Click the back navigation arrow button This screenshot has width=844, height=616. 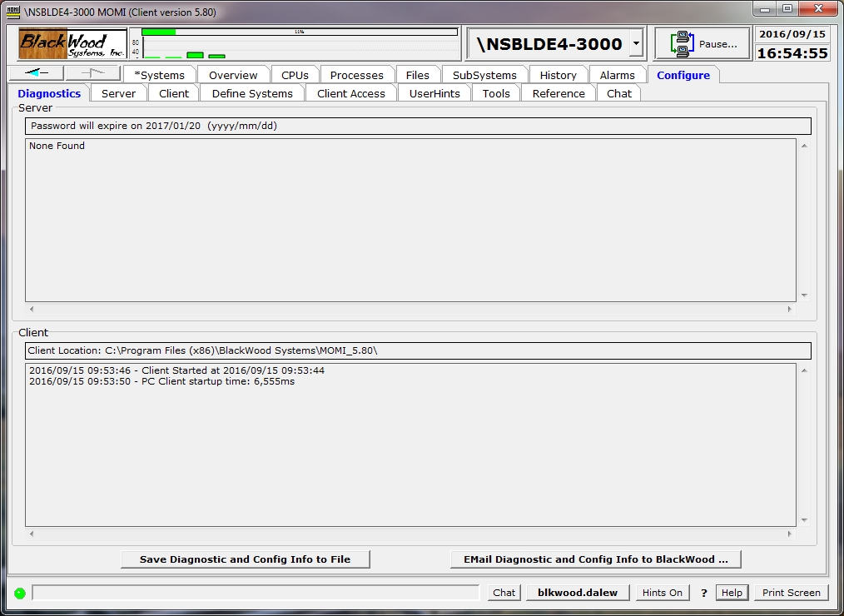(35, 73)
